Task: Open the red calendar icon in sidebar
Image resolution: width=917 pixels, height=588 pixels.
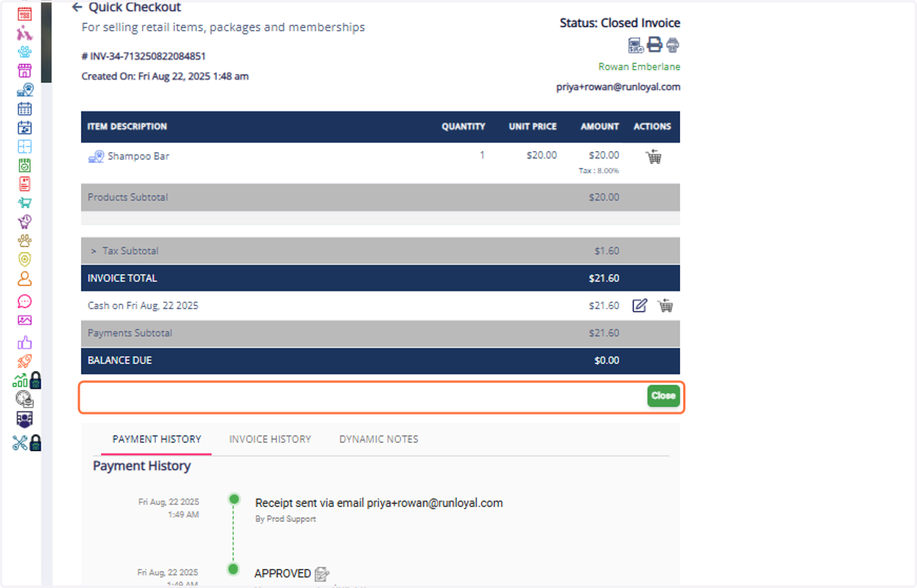Action: pos(24,14)
